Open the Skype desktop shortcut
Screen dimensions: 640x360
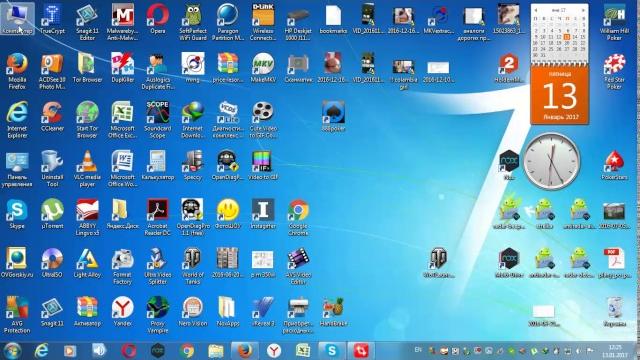point(17,214)
